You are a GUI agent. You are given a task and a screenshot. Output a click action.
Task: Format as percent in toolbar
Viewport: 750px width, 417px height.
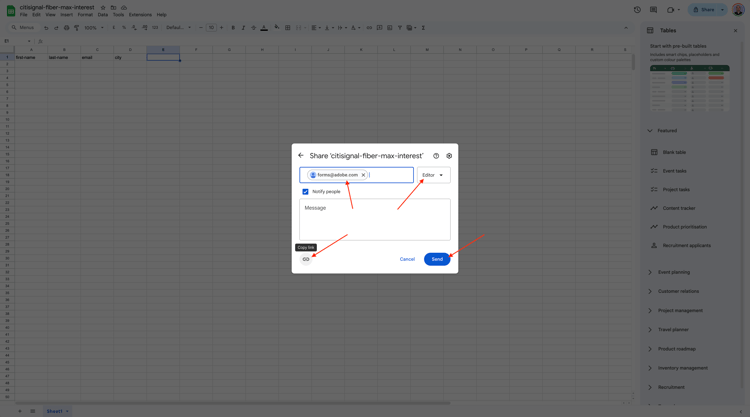click(x=124, y=28)
